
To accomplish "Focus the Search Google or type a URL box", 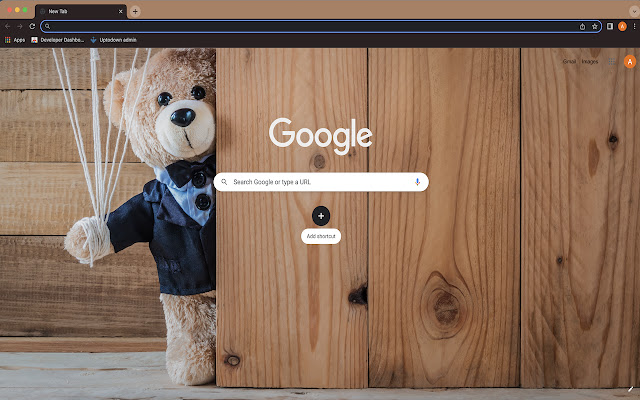I will [321, 182].
